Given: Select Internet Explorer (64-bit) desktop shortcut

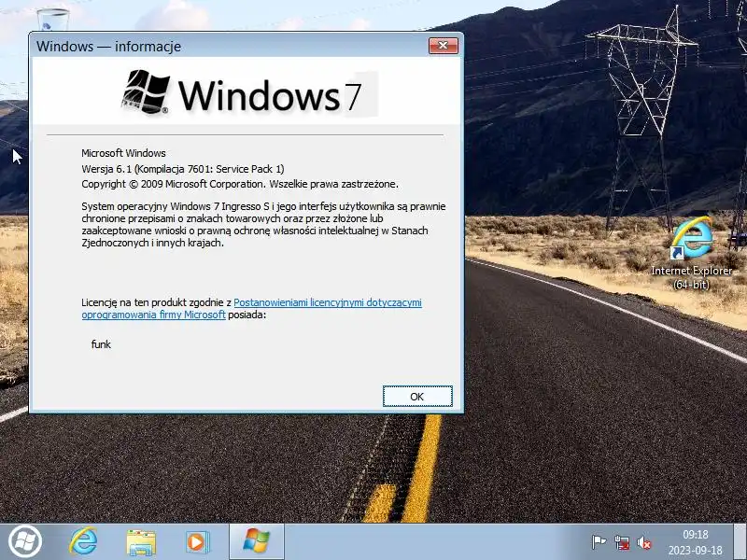Looking at the screenshot, I should (x=692, y=252).
